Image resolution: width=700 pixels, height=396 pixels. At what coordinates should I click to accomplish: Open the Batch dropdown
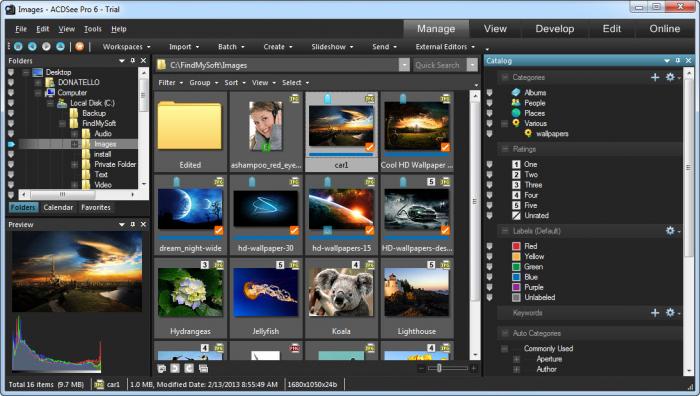(231, 46)
